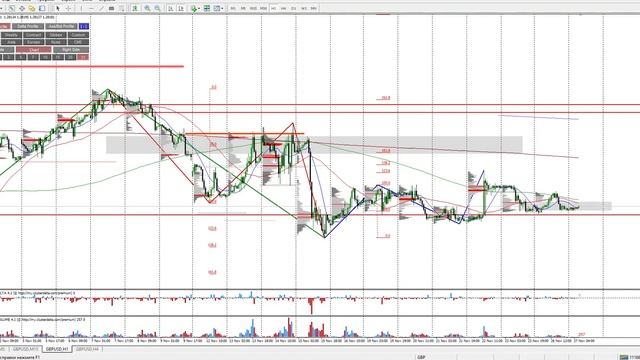Click the Right Side button

(x=71, y=50)
